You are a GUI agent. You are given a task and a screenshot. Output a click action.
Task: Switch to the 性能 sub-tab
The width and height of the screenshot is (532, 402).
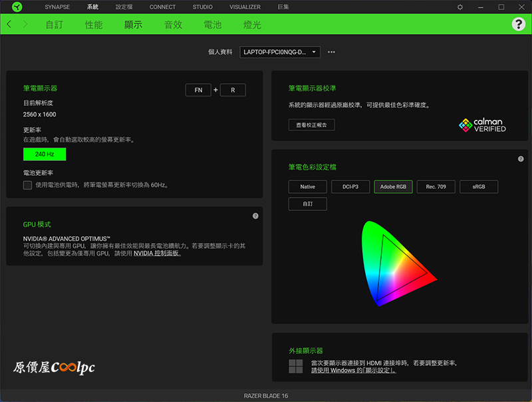[x=94, y=25]
